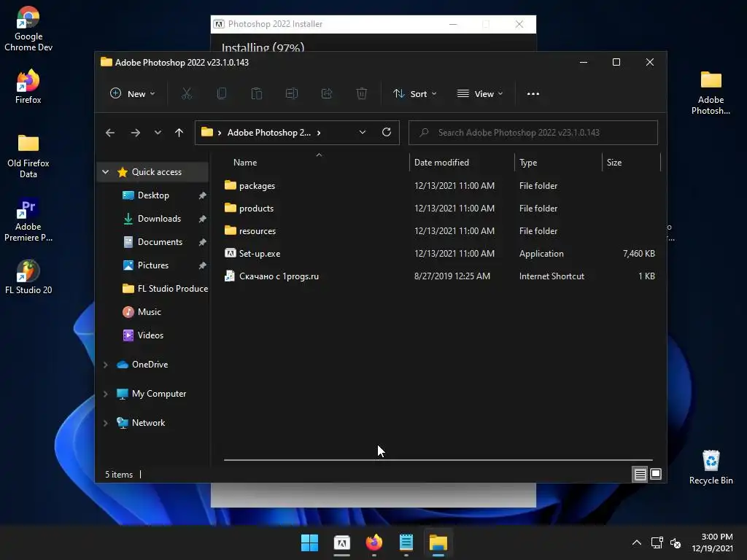The height and width of the screenshot is (560, 747).
Task: Click the horizontal scrollbar in file list
Action: 438,460
